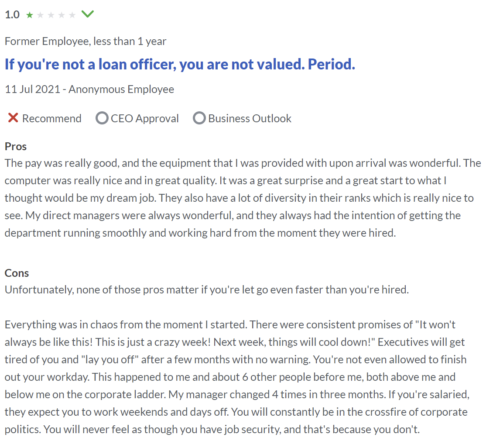Click the green first rating star
The width and height of the screenshot is (486, 448).
pos(30,15)
